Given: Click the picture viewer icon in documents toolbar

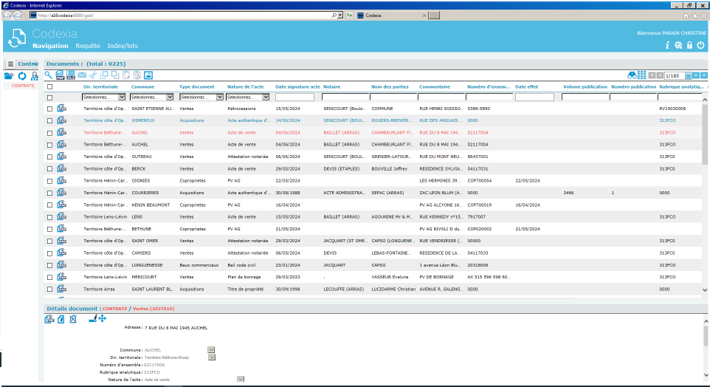Looking at the screenshot, I should click(x=149, y=75).
